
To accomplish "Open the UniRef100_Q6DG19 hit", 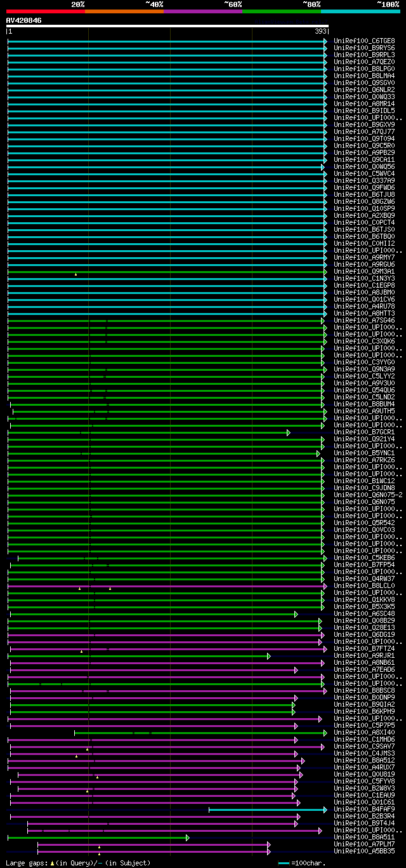I will pos(364,634).
